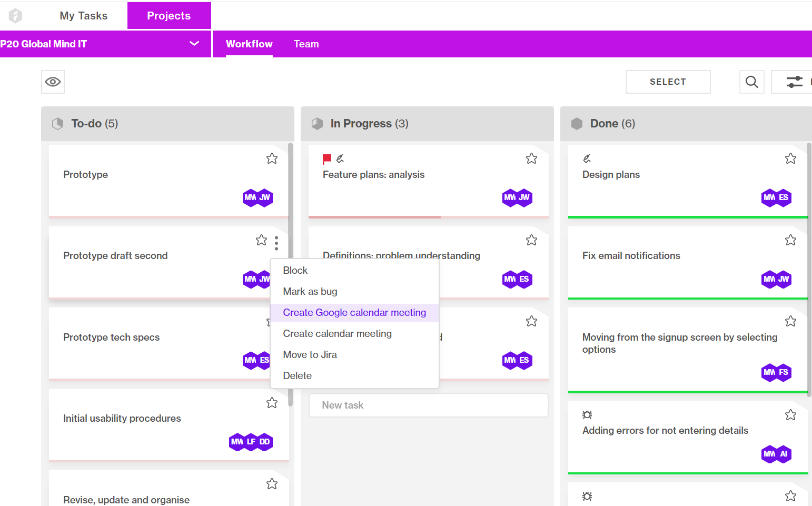Screen dimensions: 812x506
Task: Choose Delete from the context menu
Action: [354, 375]
